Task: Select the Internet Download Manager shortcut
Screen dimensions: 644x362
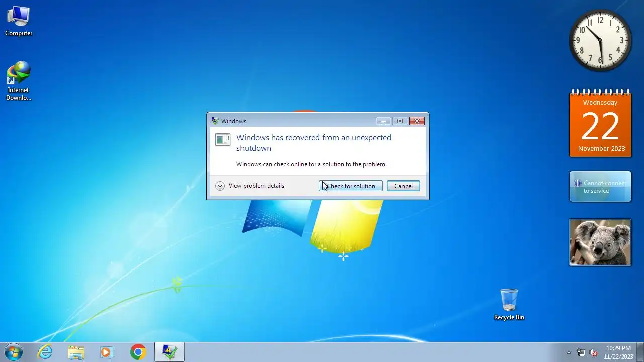Action: [19, 80]
